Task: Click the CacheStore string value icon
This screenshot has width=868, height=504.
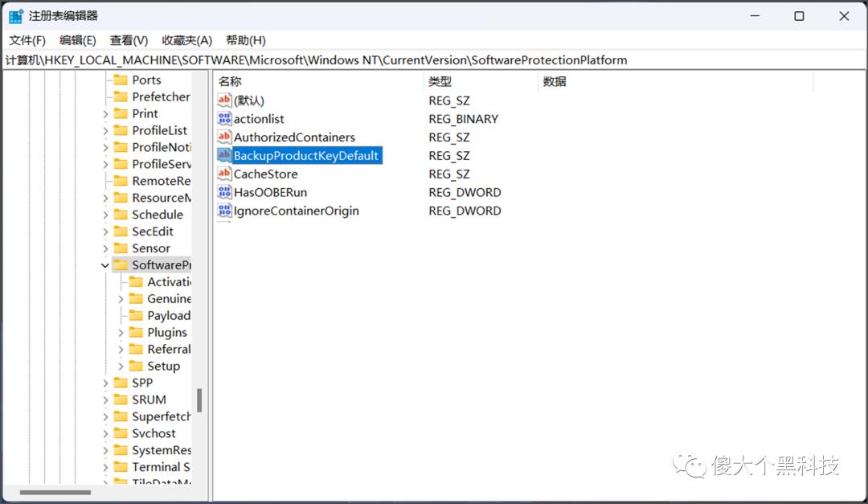Action: [224, 174]
